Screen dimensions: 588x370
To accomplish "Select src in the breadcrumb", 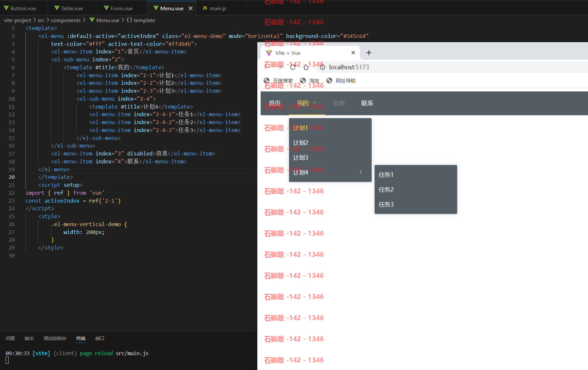I will click(41, 20).
